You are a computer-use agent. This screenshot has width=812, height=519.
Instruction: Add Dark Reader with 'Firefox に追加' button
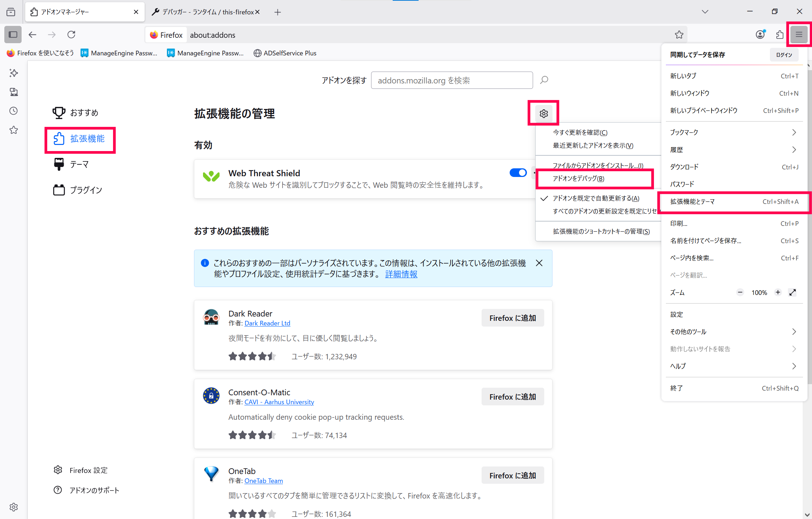click(x=513, y=318)
